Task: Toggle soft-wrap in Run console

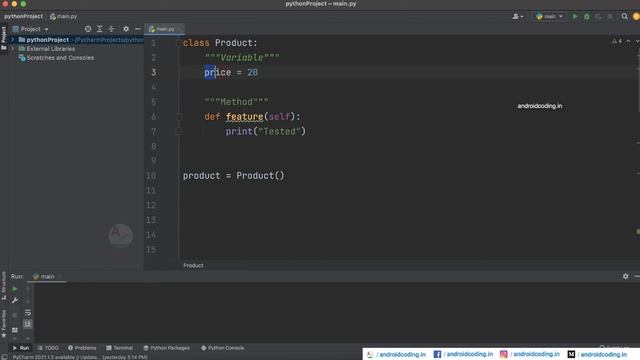Action: point(27,313)
